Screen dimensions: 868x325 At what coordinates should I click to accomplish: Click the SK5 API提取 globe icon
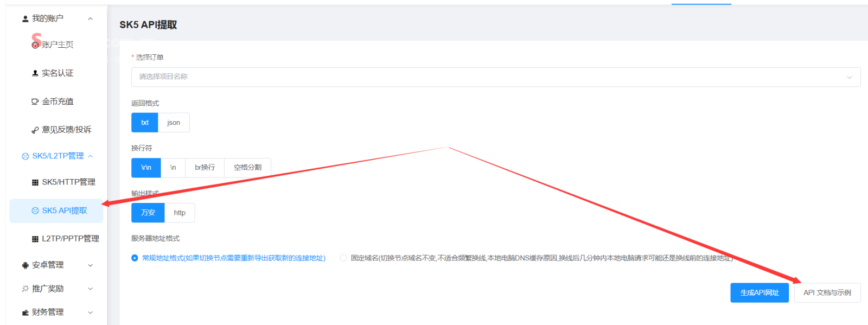35,211
